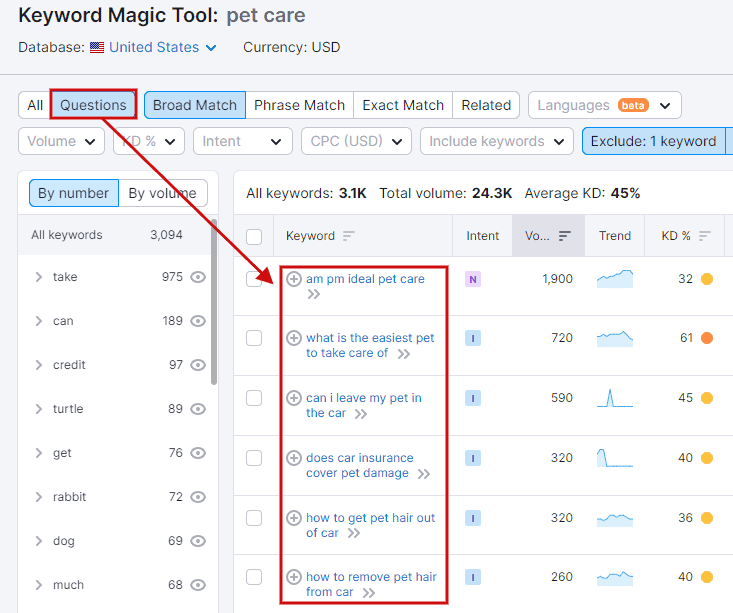Tick checkbox for 'what is the easiest pet' row

click(254, 338)
